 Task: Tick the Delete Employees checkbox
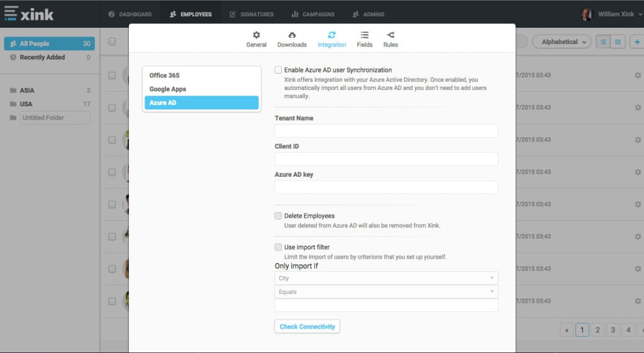(278, 216)
